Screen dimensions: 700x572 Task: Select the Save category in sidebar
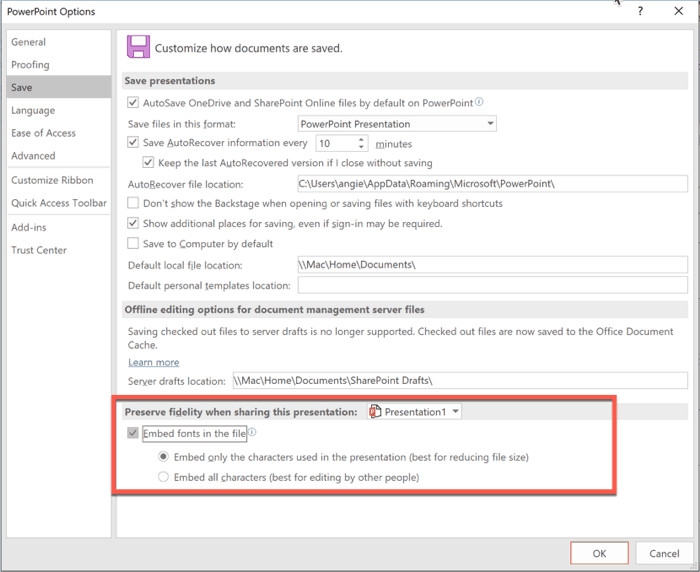[58, 87]
